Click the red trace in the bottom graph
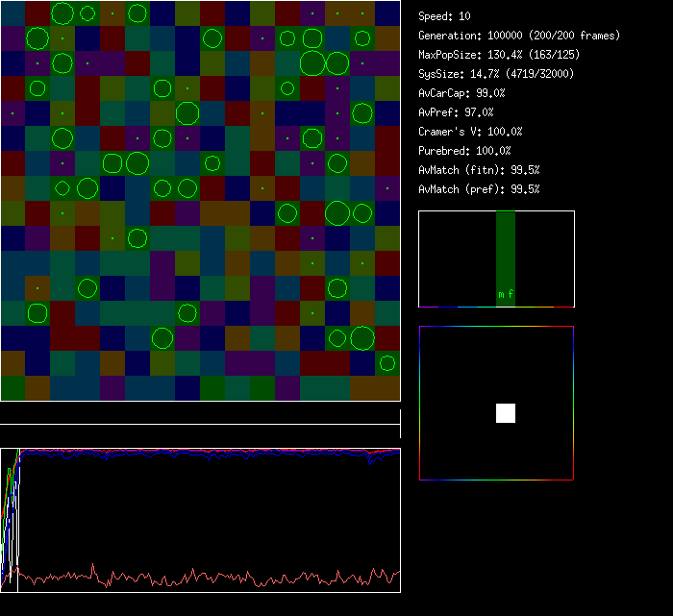The height and width of the screenshot is (616, 673). (x=192, y=579)
